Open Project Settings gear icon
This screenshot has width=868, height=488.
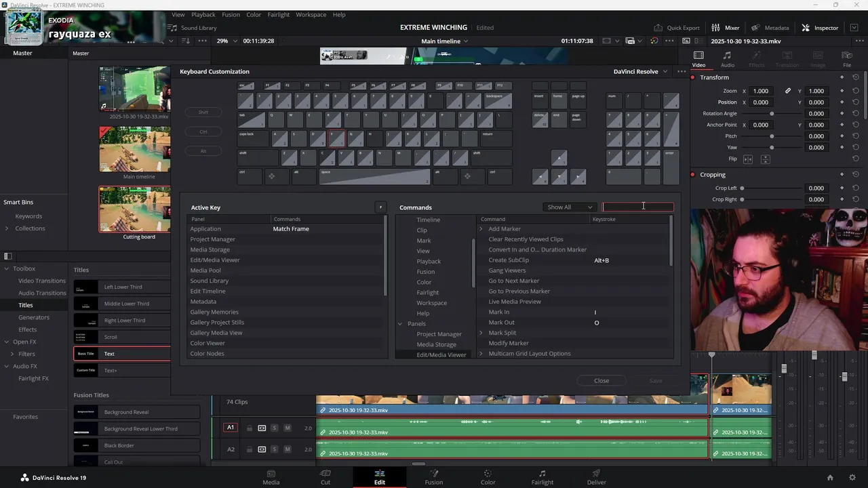852,478
